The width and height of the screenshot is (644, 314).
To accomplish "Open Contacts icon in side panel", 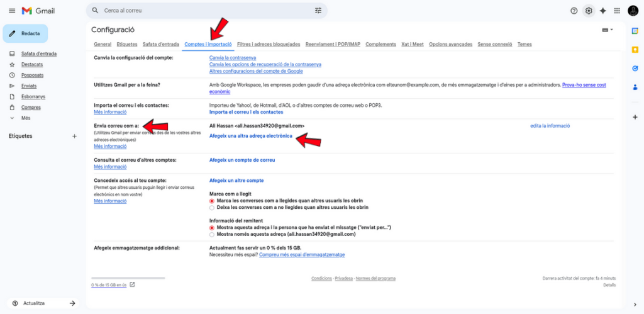I will point(635,87).
